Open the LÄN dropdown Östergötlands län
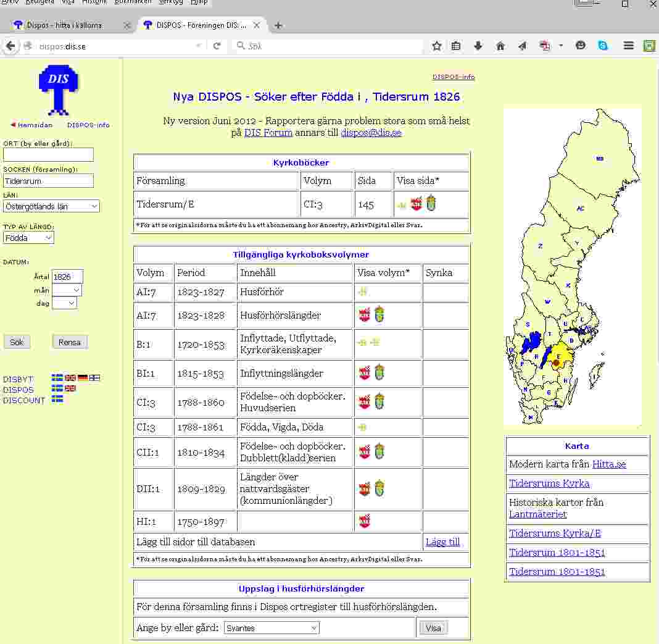Screen dimensions: 659x644 click(51, 206)
